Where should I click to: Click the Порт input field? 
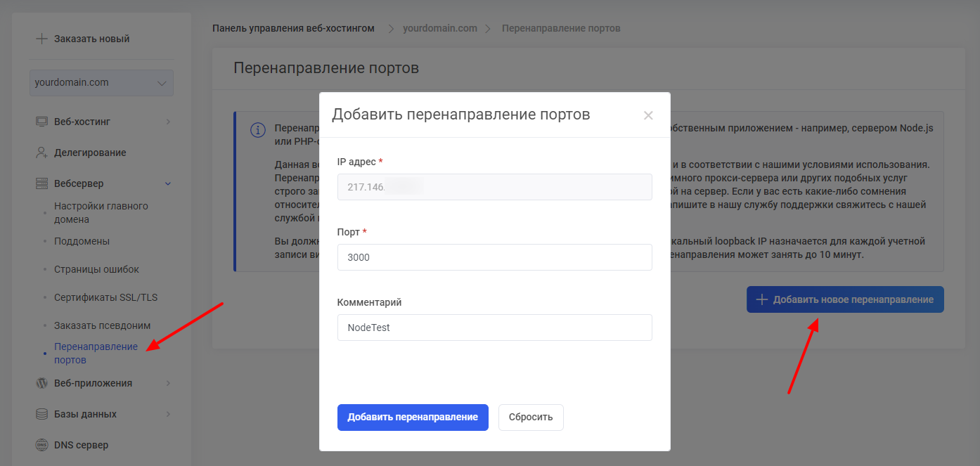494,257
